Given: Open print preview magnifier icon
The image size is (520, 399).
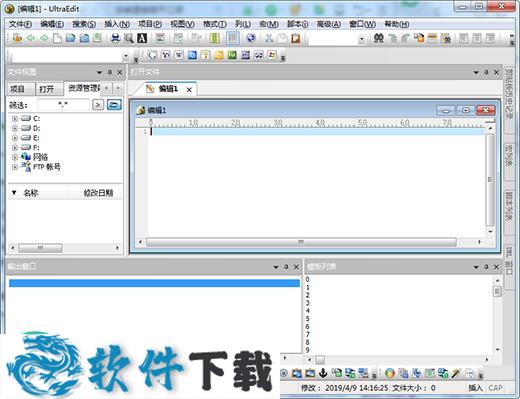Looking at the screenshot, I should pos(129,38).
